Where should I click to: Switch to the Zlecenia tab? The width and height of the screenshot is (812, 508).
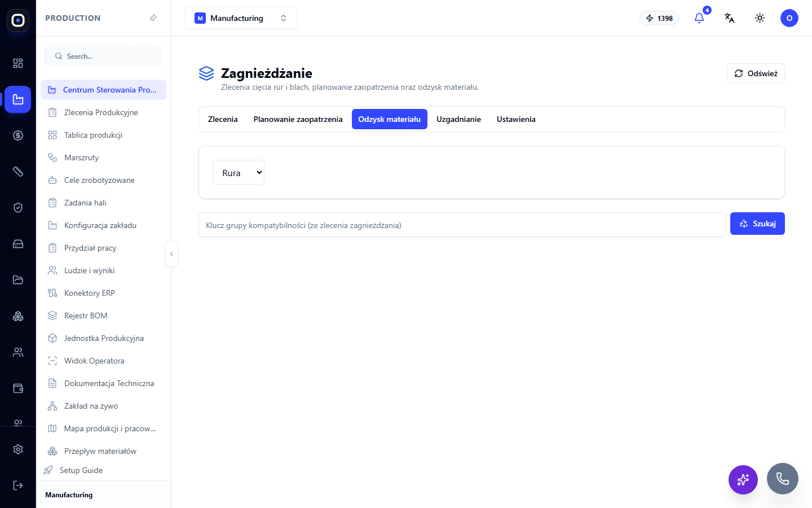coord(223,119)
